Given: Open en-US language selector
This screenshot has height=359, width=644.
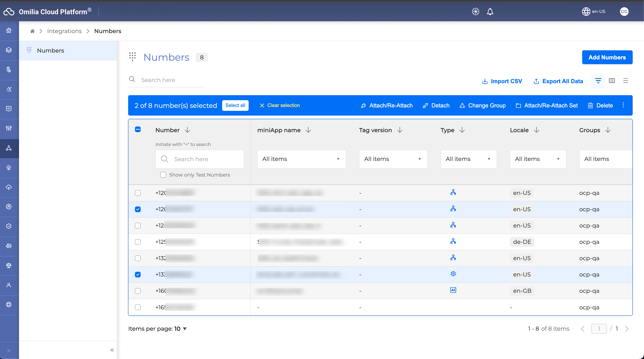Looking at the screenshot, I should click(x=594, y=12).
